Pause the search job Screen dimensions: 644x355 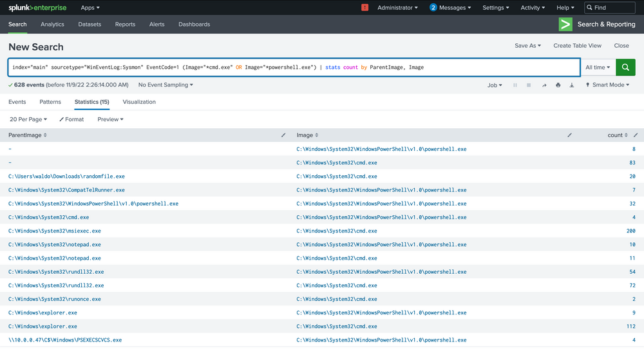click(x=515, y=85)
